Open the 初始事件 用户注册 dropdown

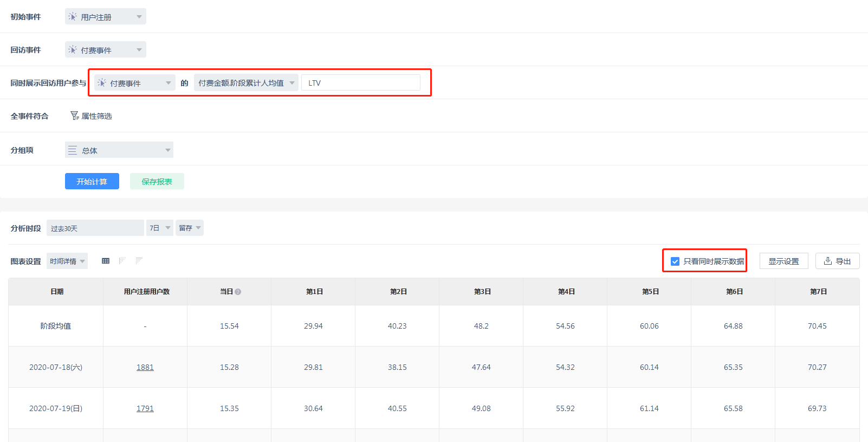click(106, 16)
